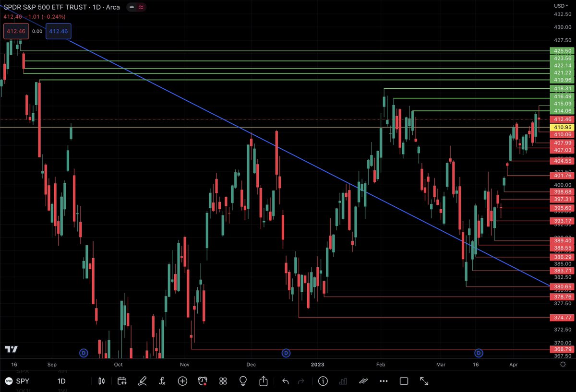Screen dimensions: 576x392
Task: Open the lightbulb ideas icon
Action: tap(243, 381)
